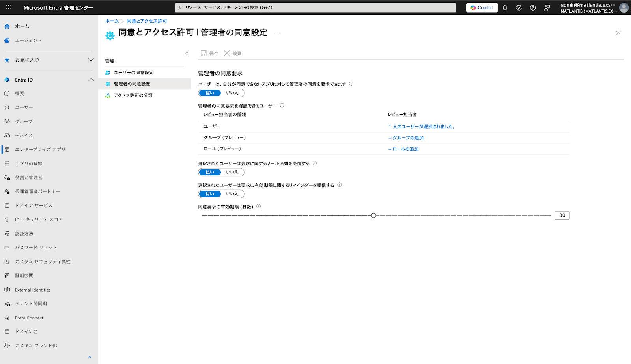Click the グループの追加 link
631x364 pixels.
pyautogui.click(x=406, y=138)
